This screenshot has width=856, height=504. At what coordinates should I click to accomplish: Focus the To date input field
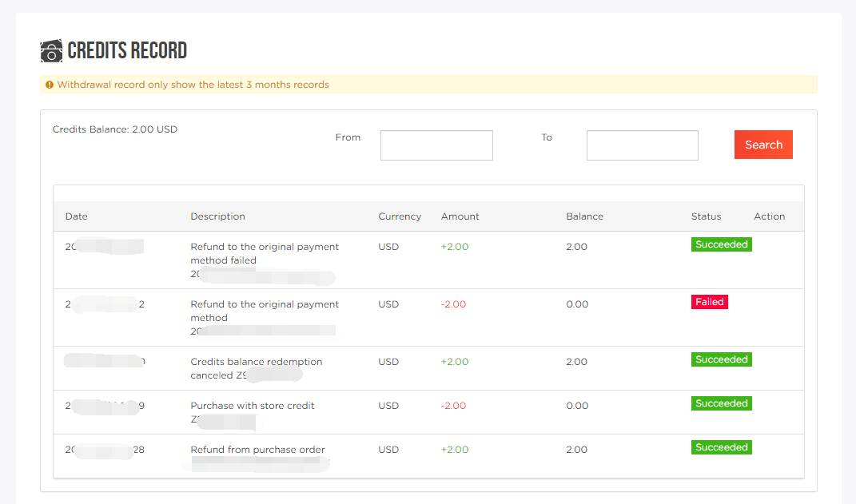click(642, 145)
